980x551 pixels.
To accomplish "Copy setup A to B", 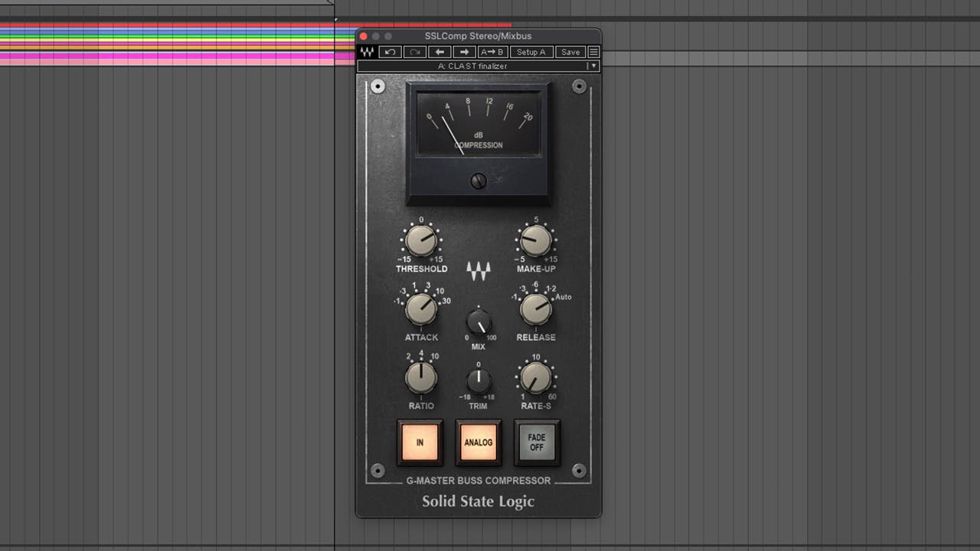I will (492, 52).
